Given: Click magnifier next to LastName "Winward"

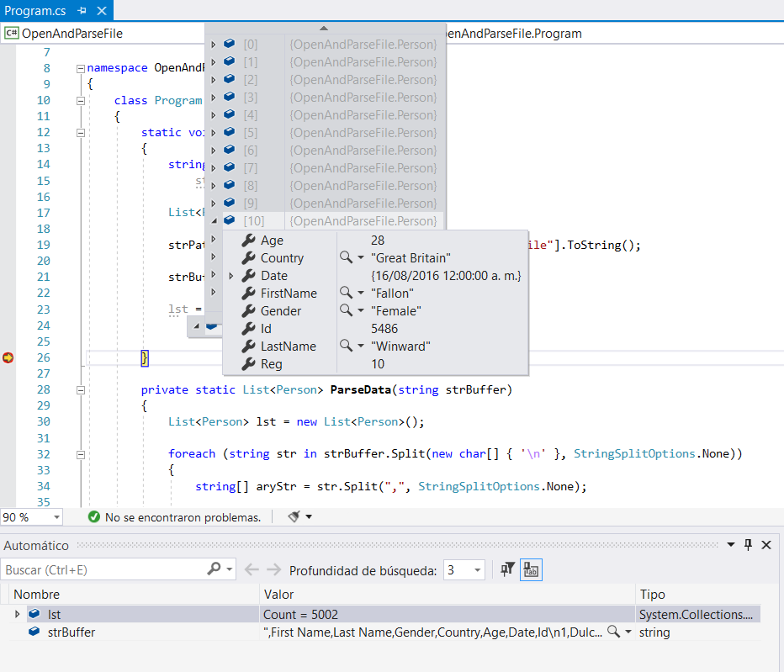Looking at the screenshot, I should 347,347.
